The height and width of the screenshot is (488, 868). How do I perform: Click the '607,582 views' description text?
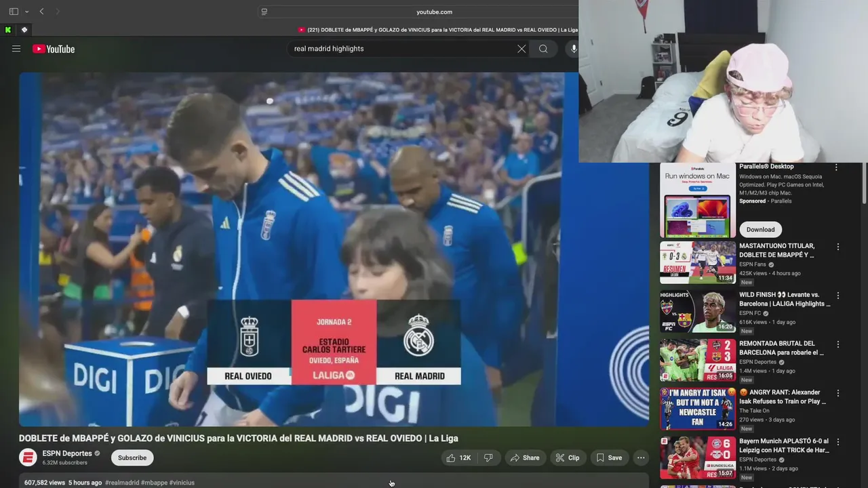tap(45, 483)
